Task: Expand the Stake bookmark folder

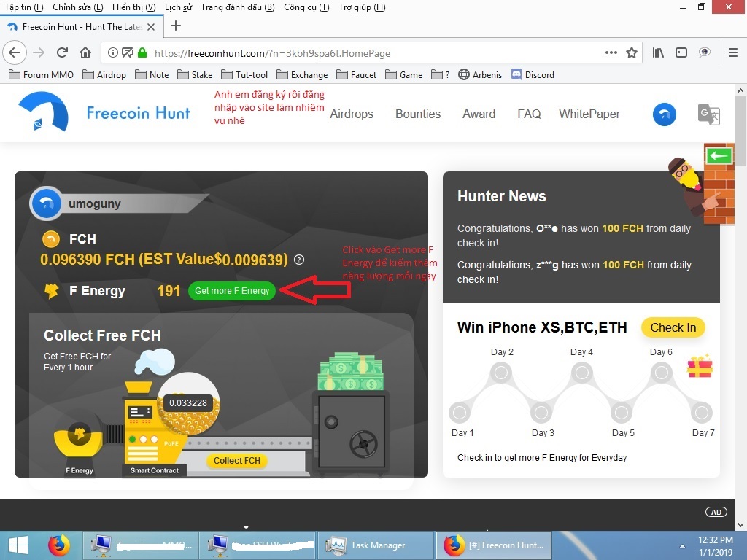Action: (195, 75)
